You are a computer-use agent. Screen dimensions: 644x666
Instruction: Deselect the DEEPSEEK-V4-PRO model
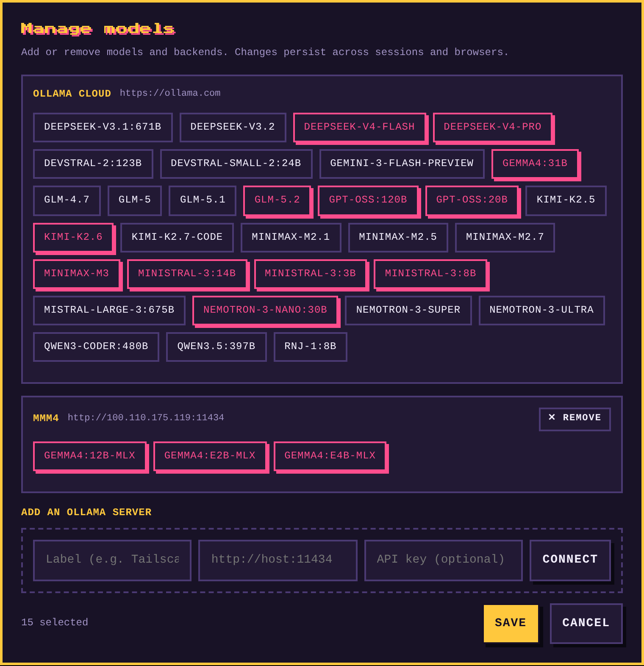point(493,127)
